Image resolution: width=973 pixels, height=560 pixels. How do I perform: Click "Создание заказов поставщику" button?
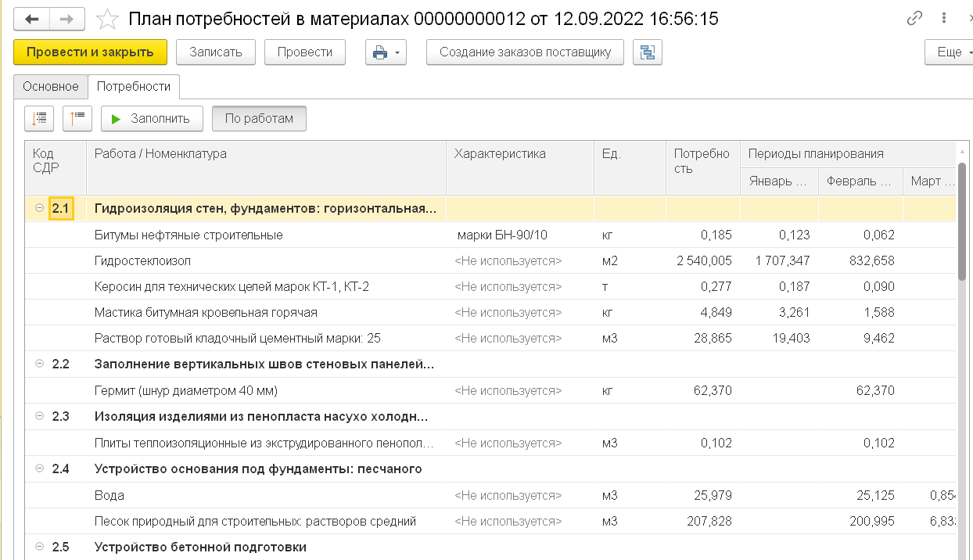[525, 52]
